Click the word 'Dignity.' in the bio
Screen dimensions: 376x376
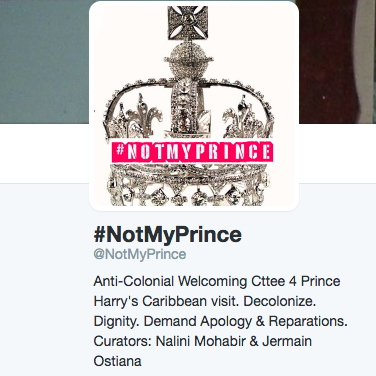(x=116, y=322)
